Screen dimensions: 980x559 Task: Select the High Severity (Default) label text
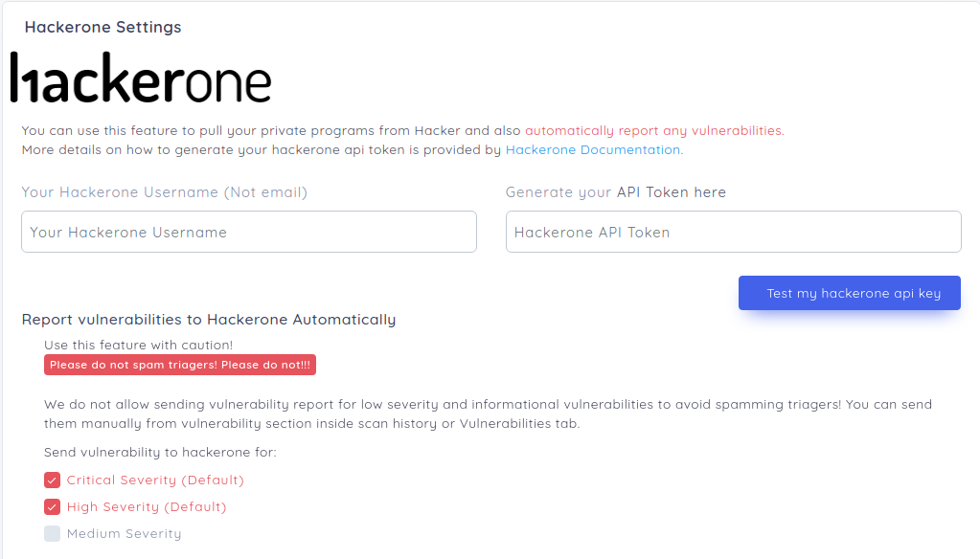coord(147,507)
